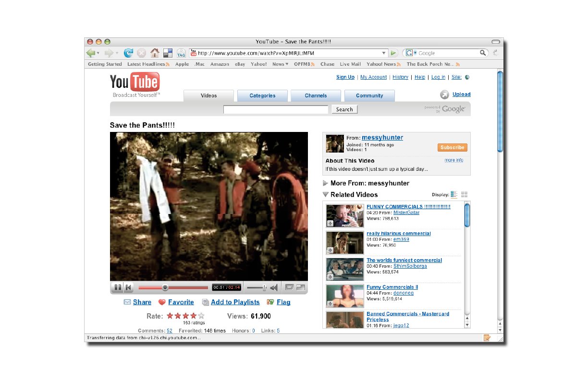This screenshot has width=588, height=380.
Task: Subscribe to messyhunter with the Subscribe button
Action: pos(452,147)
